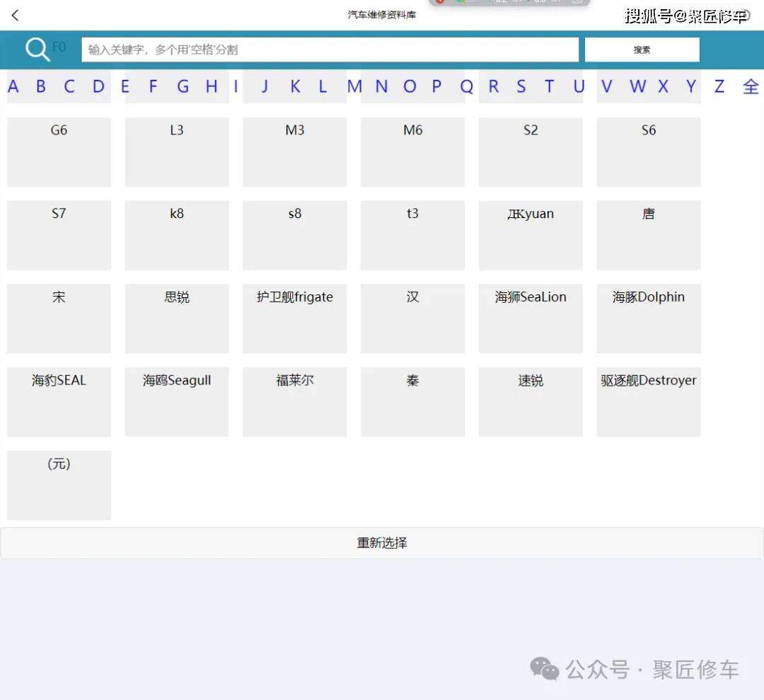The height and width of the screenshot is (700, 764).
Task: Click the back arrow at top left
Action: pyautogui.click(x=15, y=15)
